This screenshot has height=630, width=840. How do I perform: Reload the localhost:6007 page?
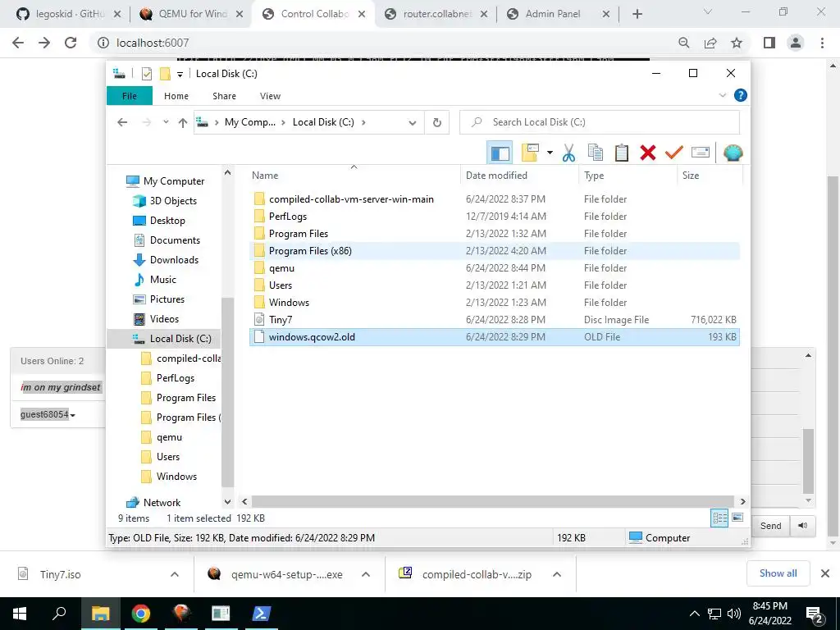pyautogui.click(x=71, y=43)
